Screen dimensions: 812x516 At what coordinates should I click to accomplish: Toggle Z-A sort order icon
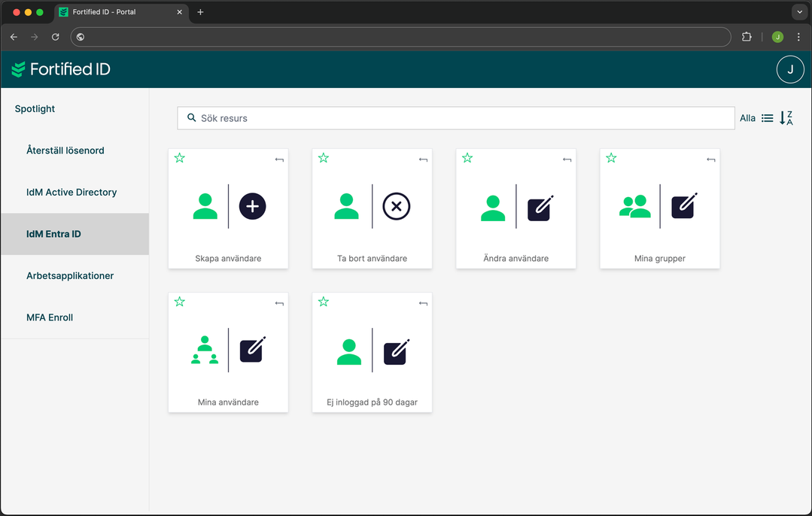786,118
